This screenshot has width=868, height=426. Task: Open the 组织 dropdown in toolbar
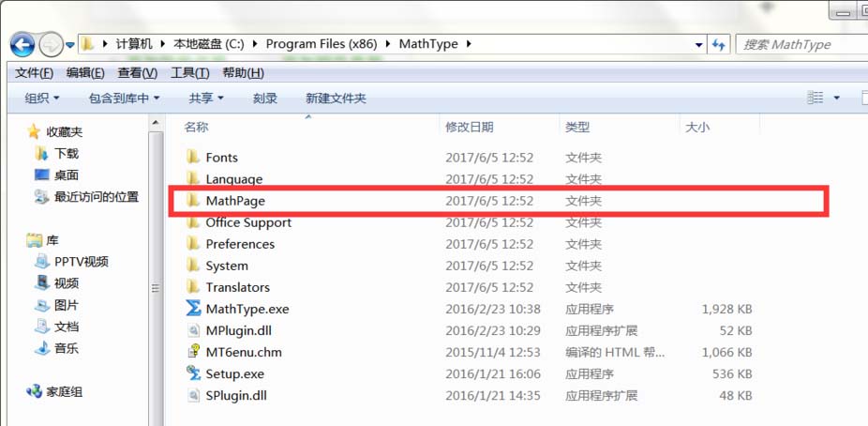click(x=42, y=99)
